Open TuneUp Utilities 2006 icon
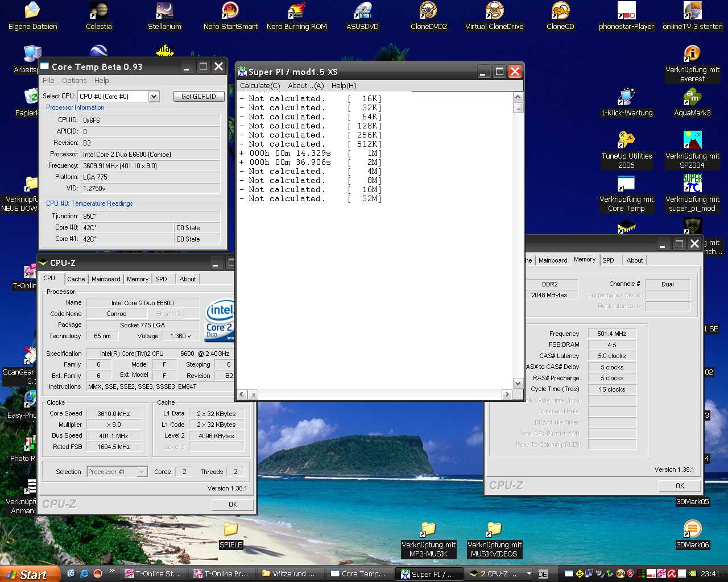728x582 pixels. click(x=626, y=150)
